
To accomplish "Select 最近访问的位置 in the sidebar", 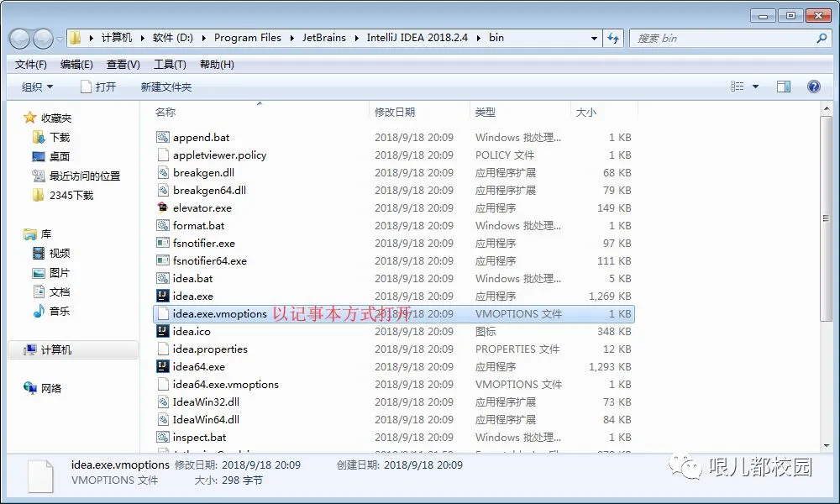I will pos(76,176).
